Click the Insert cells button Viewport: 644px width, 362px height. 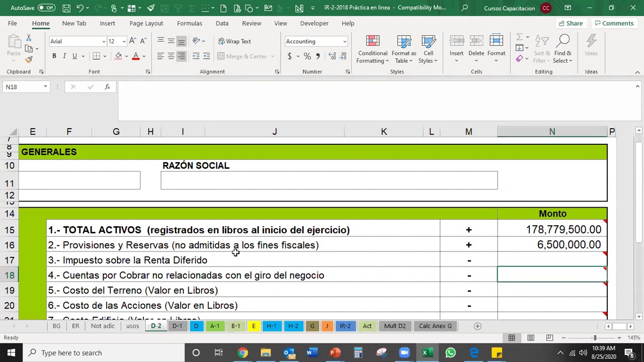pos(456,49)
